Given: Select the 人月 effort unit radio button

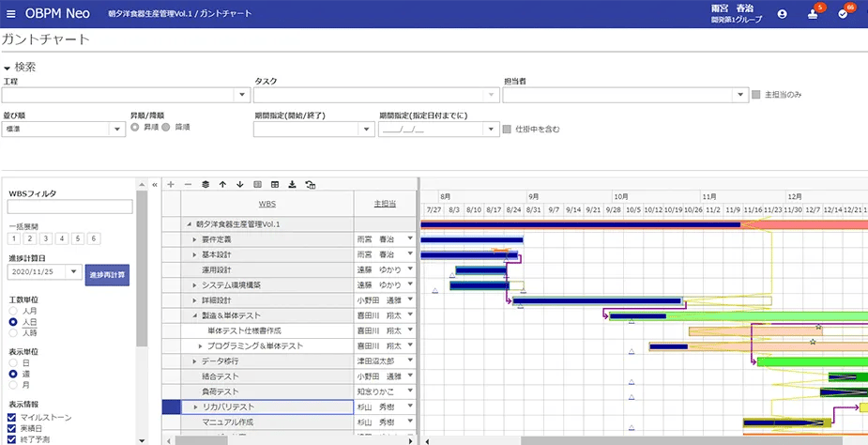Looking at the screenshot, I should (13, 310).
